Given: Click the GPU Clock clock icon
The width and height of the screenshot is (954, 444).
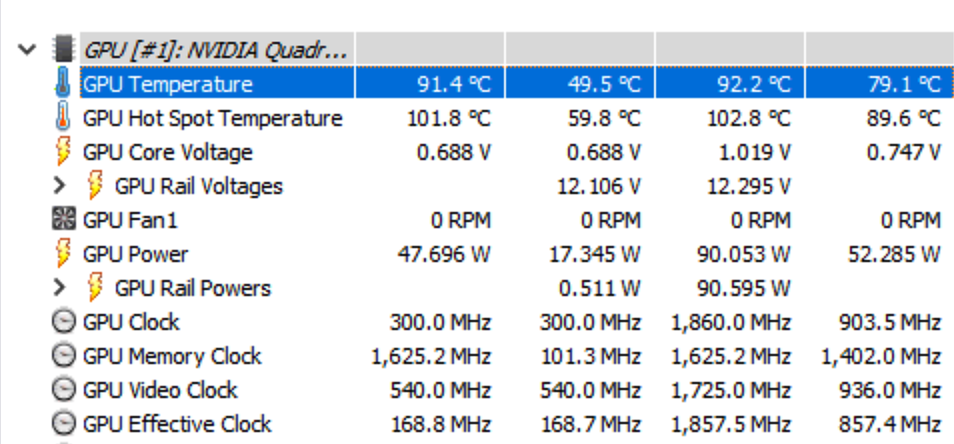Looking at the screenshot, I should click(64, 322).
